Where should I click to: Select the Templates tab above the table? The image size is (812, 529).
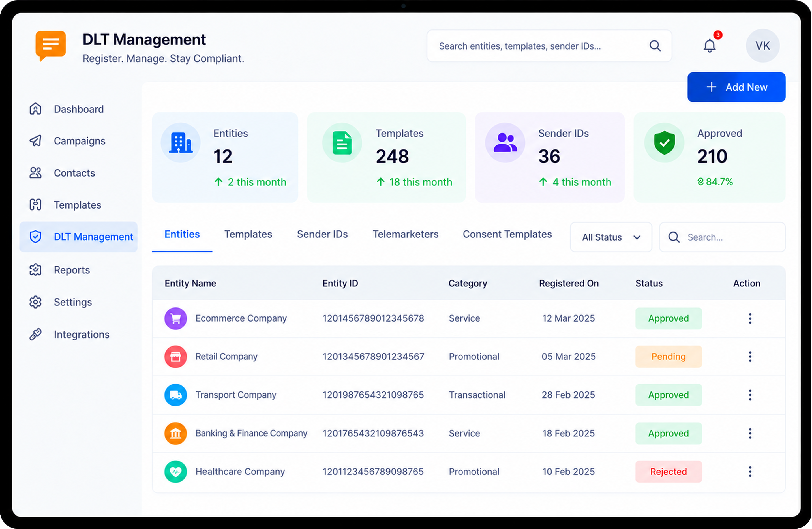point(248,234)
